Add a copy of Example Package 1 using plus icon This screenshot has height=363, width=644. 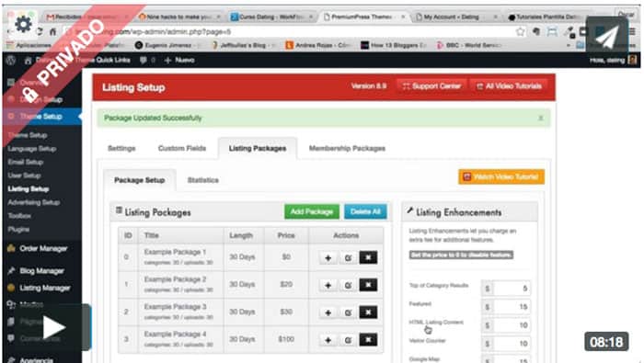328,257
